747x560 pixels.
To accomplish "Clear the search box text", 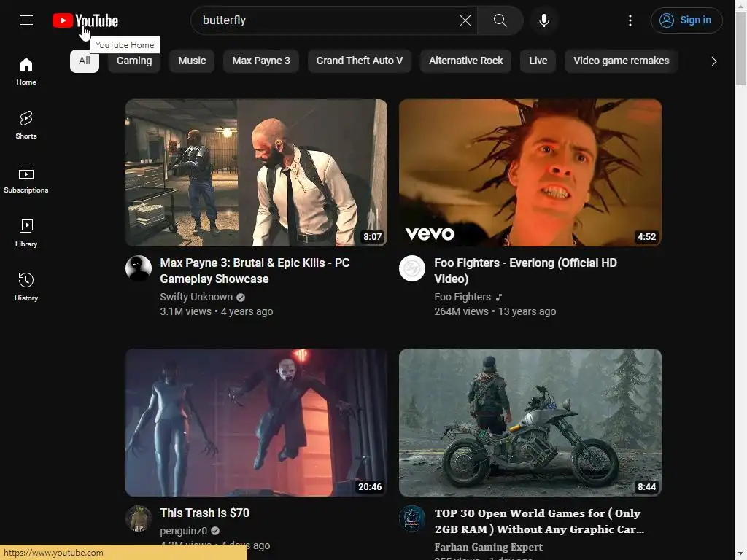I will (465, 20).
